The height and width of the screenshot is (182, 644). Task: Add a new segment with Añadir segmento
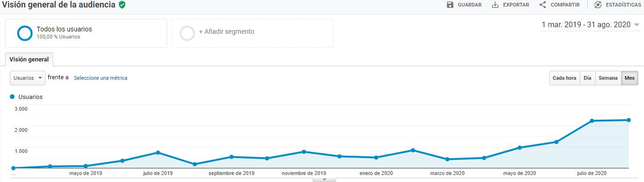(253, 33)
